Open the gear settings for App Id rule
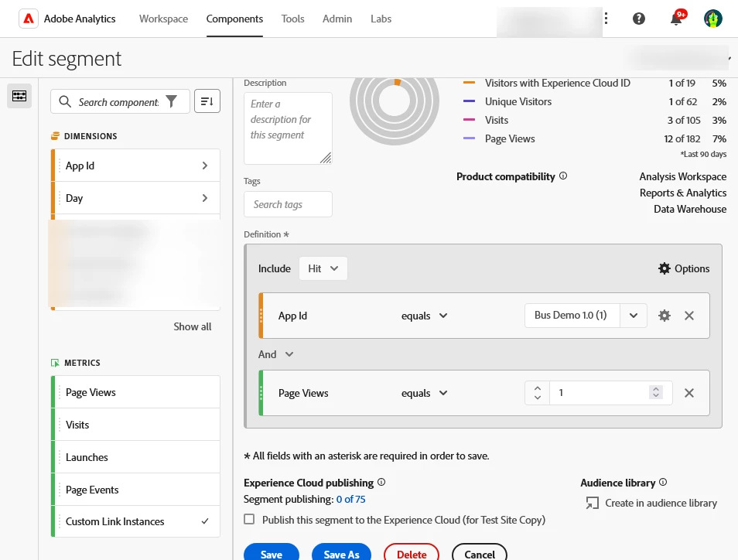738x560 pixels. (664, 316)
